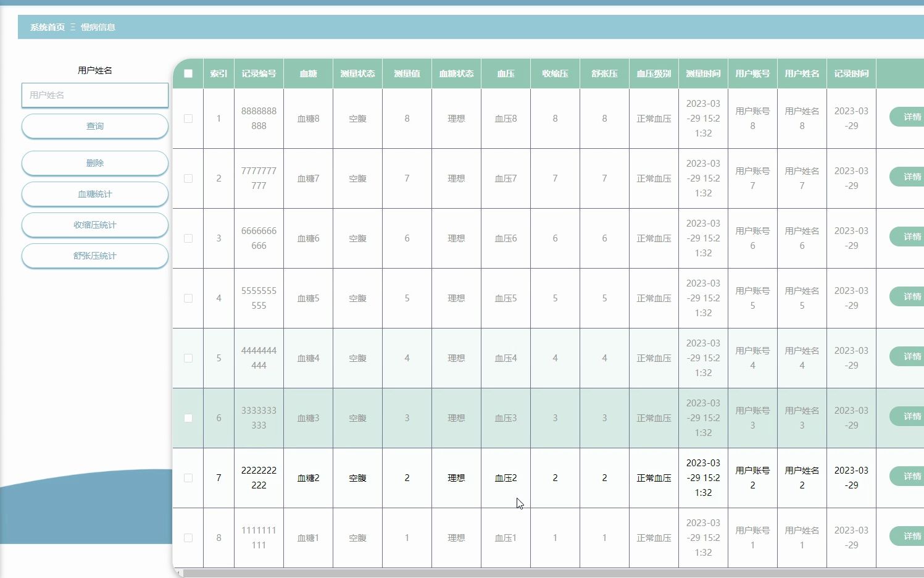Open 详情 for record 1111111111
The image size is (924, 578).
click(x=908, y=536)
